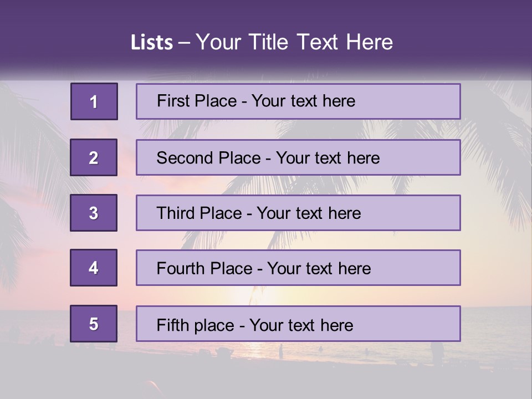Click the First Place text box
The width and height of the screenshot is (532, 399).
298,101
